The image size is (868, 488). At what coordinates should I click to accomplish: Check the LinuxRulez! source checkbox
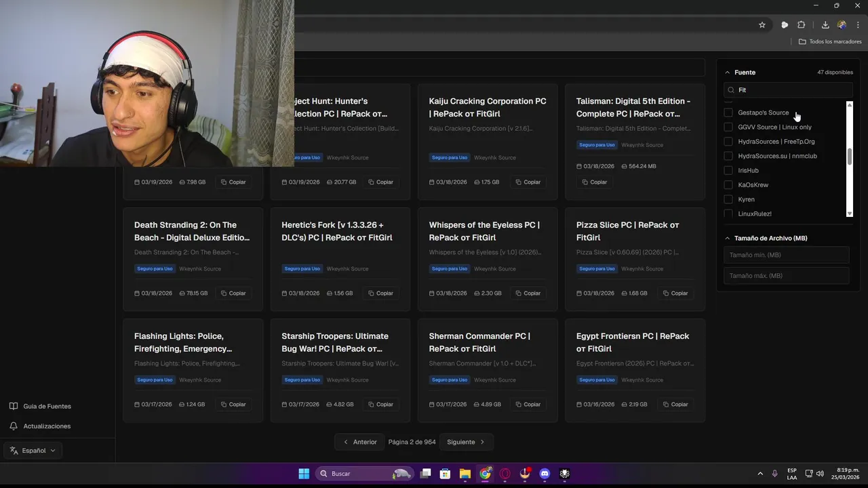728,213
